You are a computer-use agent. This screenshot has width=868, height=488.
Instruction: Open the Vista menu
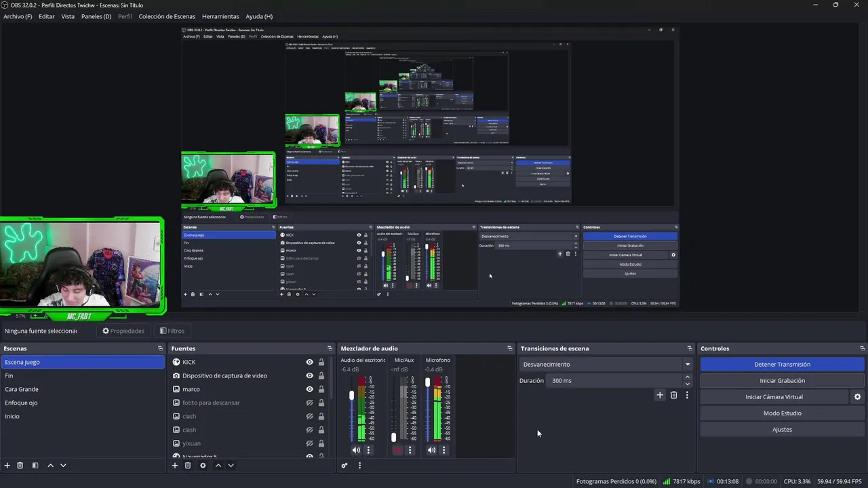coord(68,16)
